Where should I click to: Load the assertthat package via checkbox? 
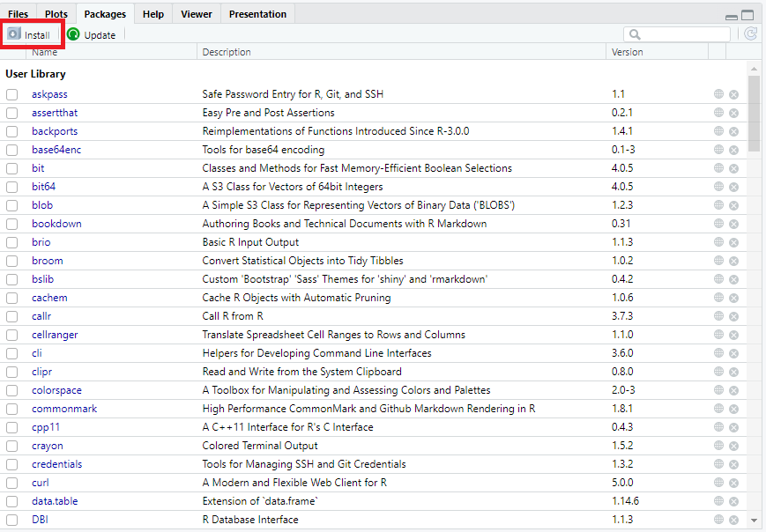(x=12, y=113)
